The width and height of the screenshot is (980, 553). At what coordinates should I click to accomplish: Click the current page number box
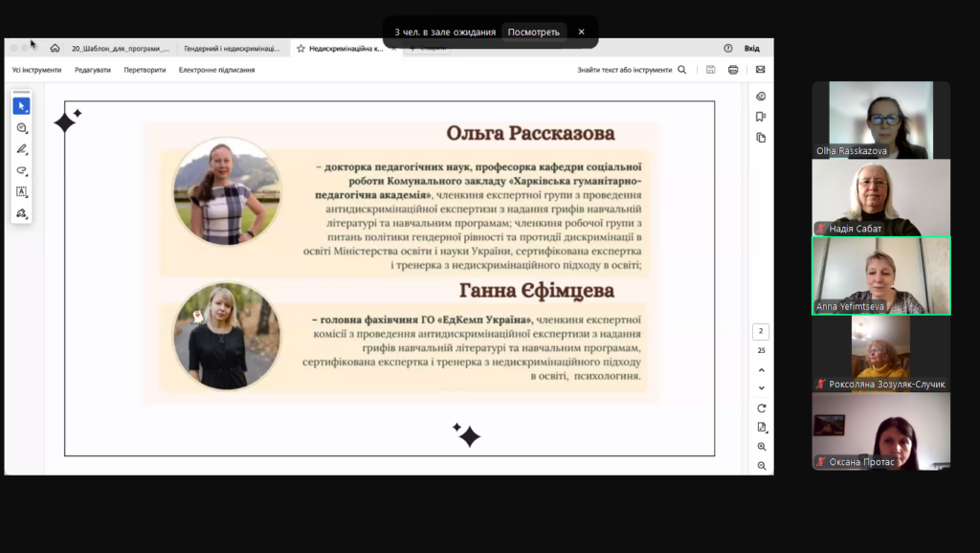(762, 332)
